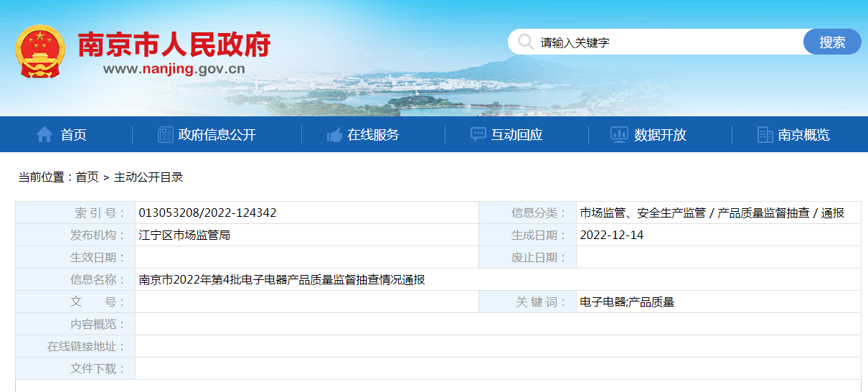Select keywords 电子电器;产品质量
This screenshot has height=392, width=868.
[627, 302]
